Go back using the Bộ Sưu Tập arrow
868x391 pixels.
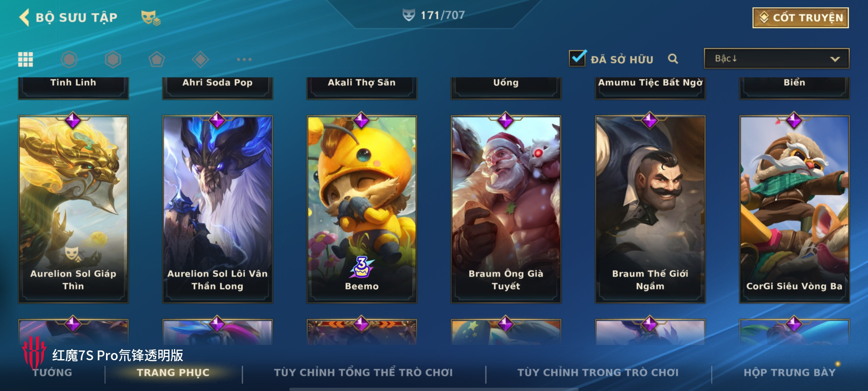(25, 17)
